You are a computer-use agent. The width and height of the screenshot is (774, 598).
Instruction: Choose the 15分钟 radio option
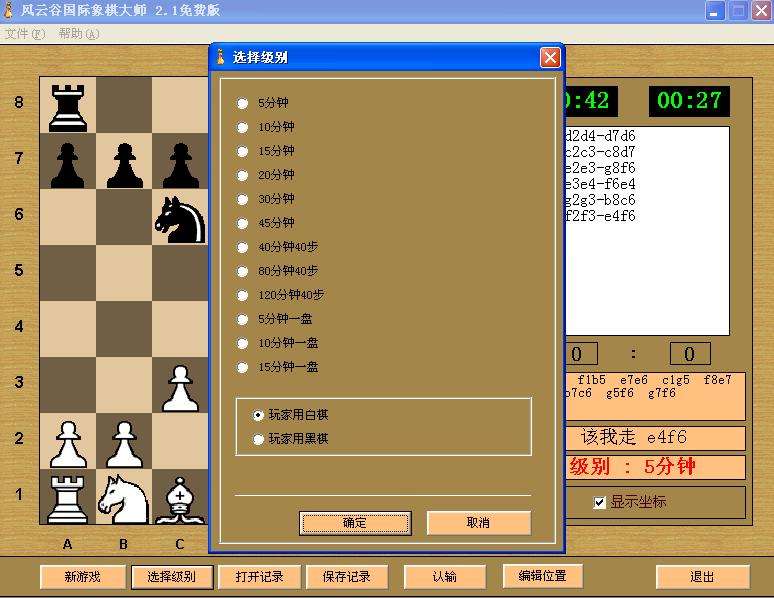(242, 151)
